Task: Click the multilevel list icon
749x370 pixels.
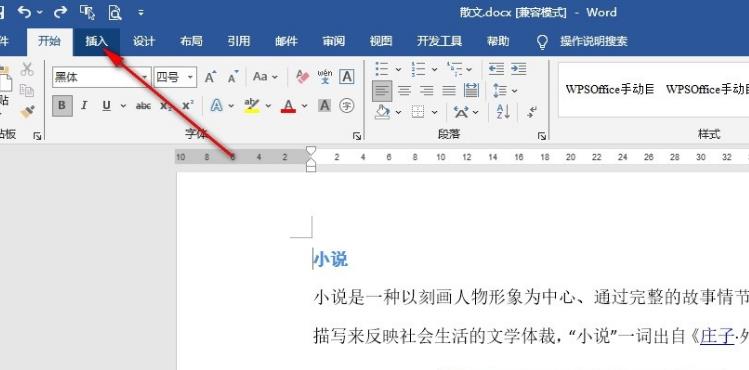Action: [x=454, y=69]
